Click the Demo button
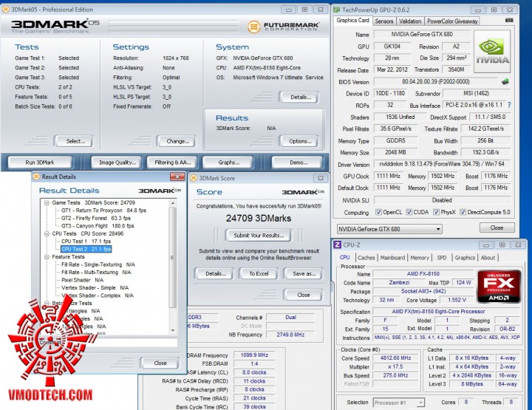 click(x=299, y=163)
